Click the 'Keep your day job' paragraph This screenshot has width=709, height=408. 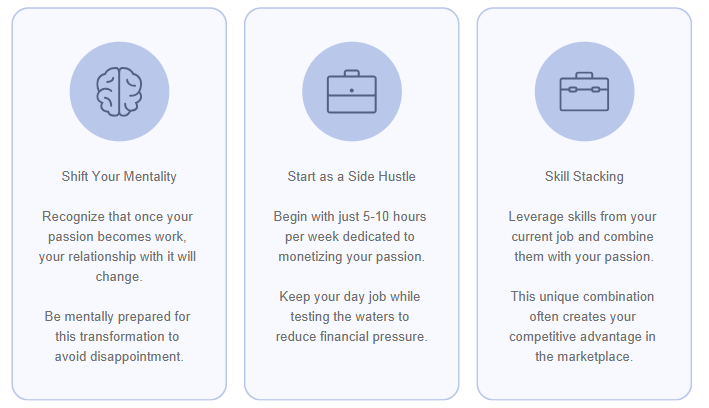[351, 316]
